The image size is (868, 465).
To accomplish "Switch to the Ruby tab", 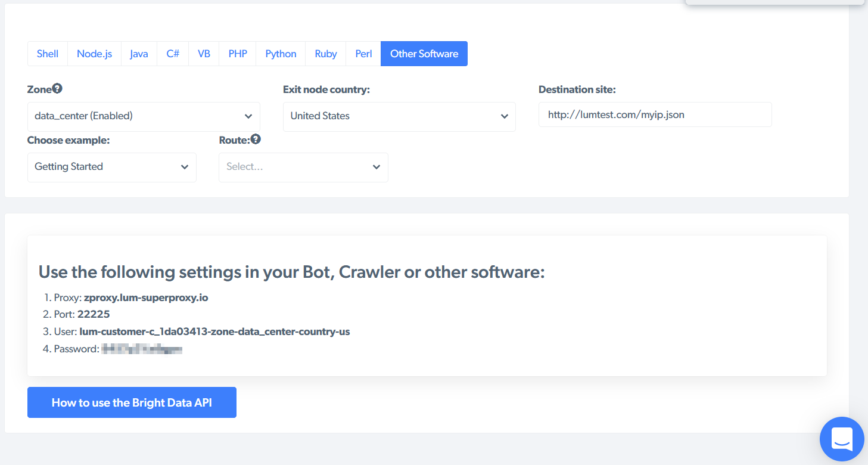I will (x=326, y=54).
